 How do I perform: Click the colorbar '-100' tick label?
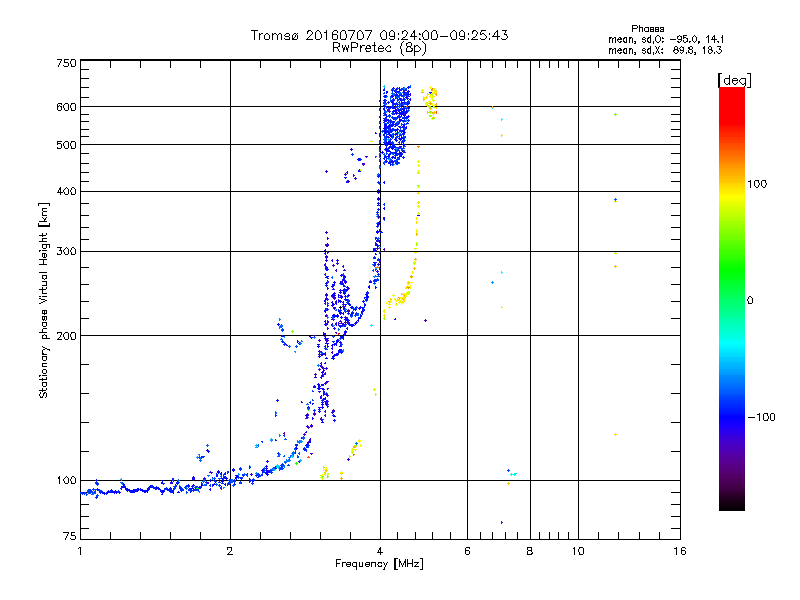tap(761, 417)
